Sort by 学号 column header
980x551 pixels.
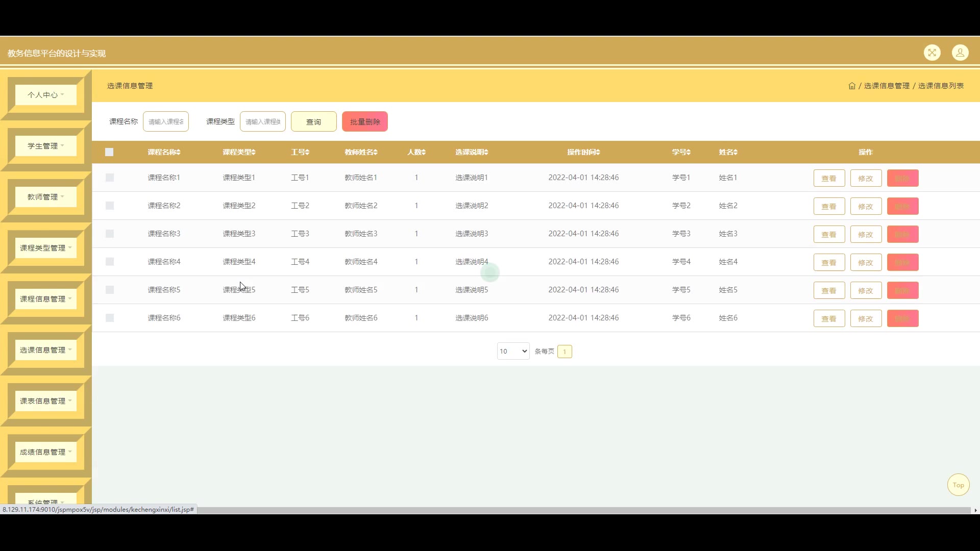(x=681, y=152)
